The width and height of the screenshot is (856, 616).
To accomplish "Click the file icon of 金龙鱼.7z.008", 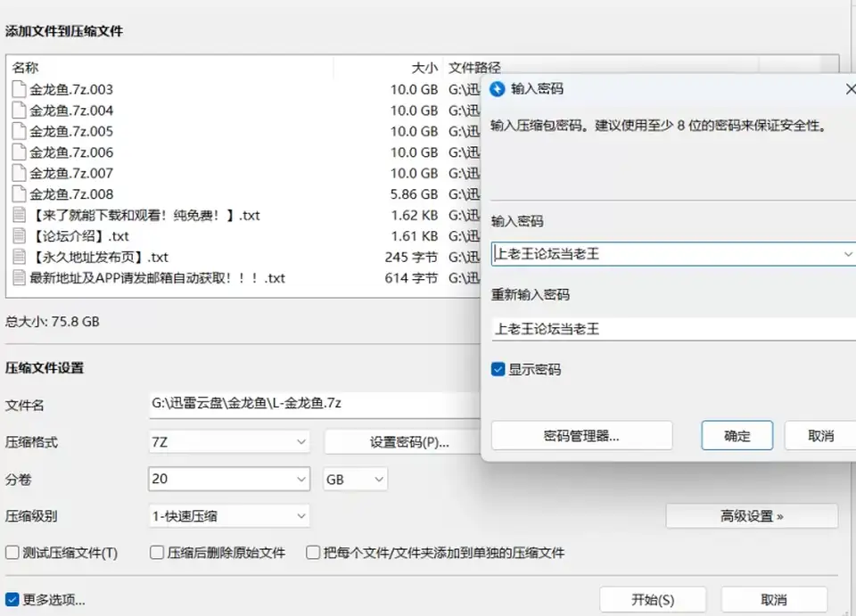I will click(19, 193).
